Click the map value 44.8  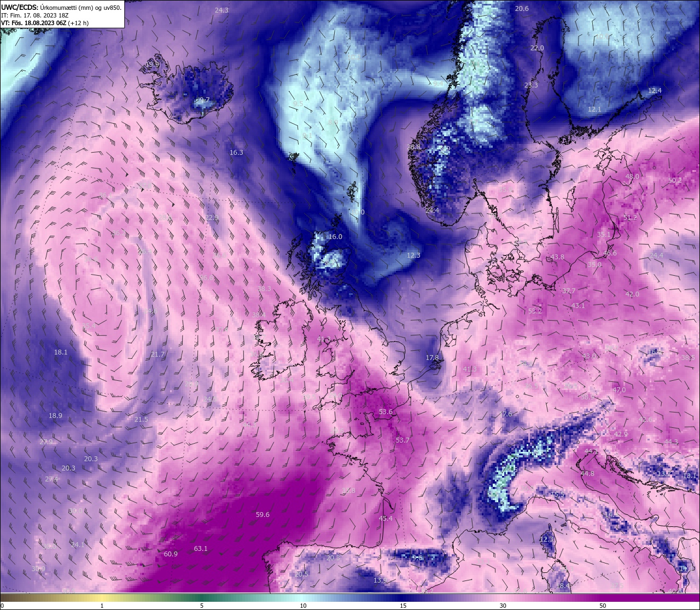[x=587, y=474]
